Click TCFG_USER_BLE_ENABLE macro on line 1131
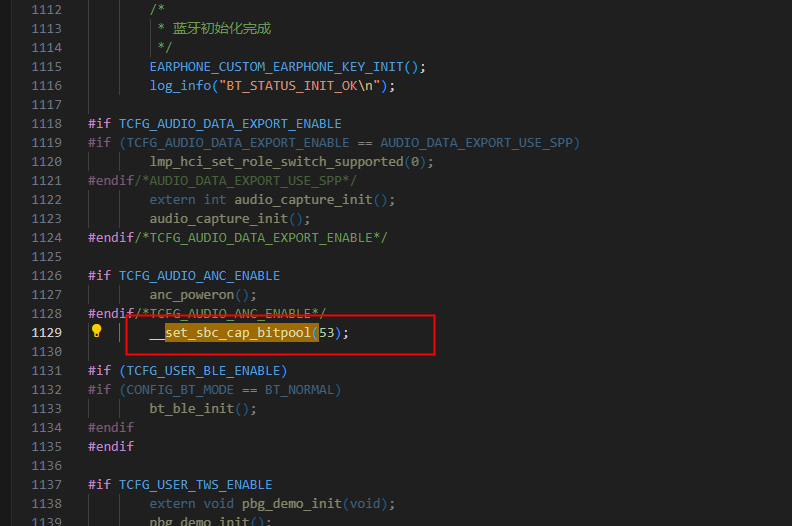 [203, 371]
